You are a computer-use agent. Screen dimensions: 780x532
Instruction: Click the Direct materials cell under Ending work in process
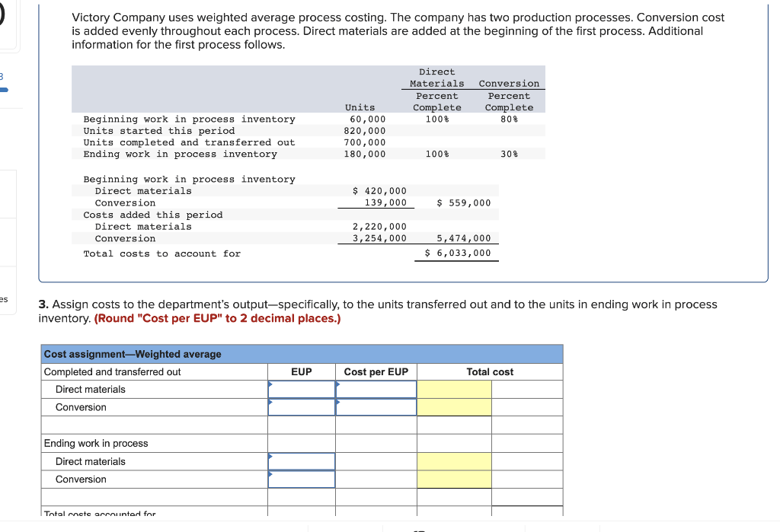[x=301, y=461]
